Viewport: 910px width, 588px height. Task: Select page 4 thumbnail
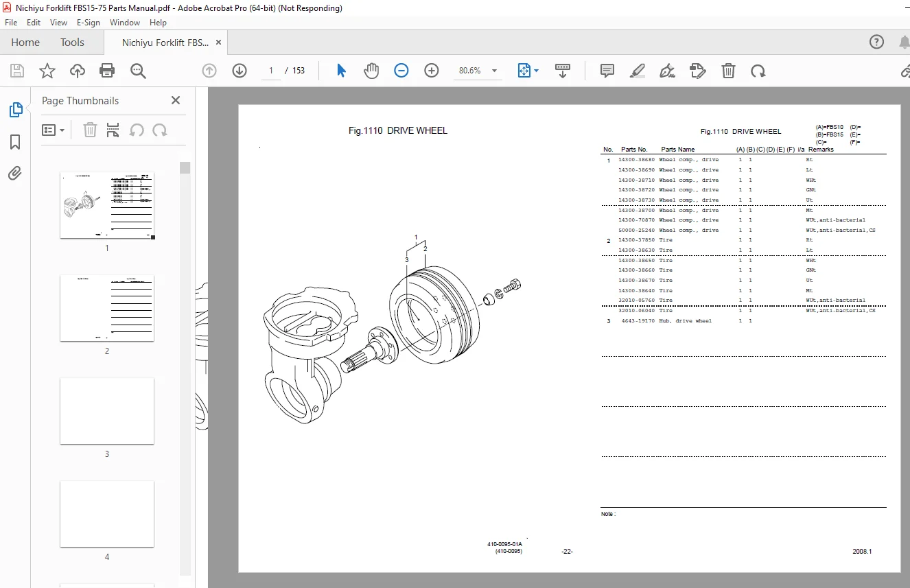(107, 514)
